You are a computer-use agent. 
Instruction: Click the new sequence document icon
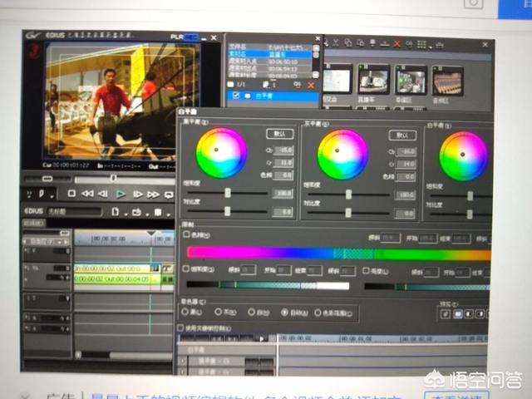click(x=116, y=212)
